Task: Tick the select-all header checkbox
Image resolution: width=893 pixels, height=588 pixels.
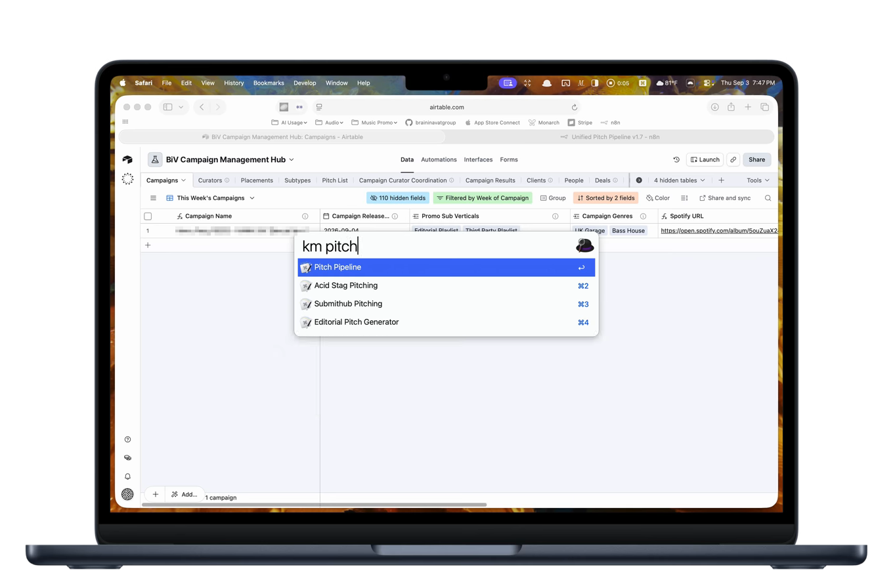Action: (x=148, y=217)
